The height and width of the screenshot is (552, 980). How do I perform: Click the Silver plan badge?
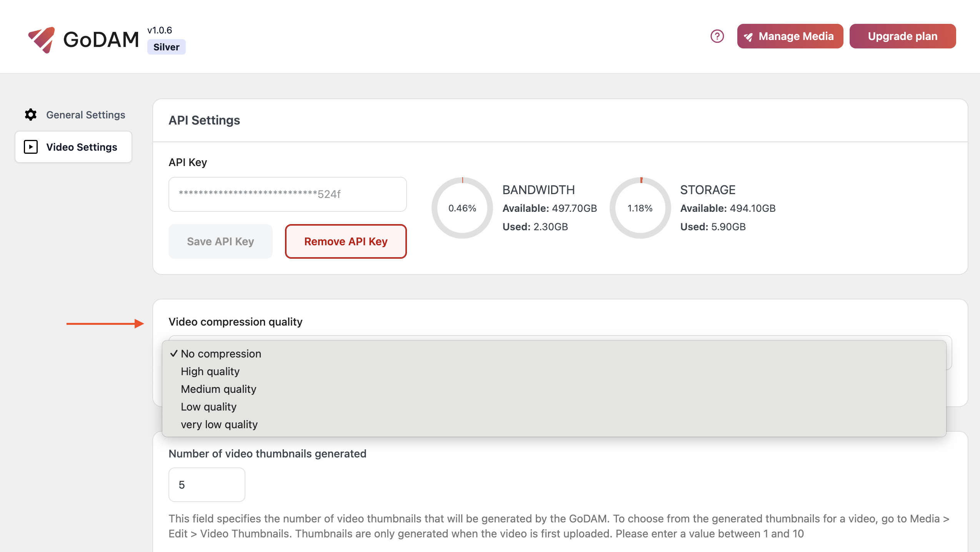[x=166, y=47]
